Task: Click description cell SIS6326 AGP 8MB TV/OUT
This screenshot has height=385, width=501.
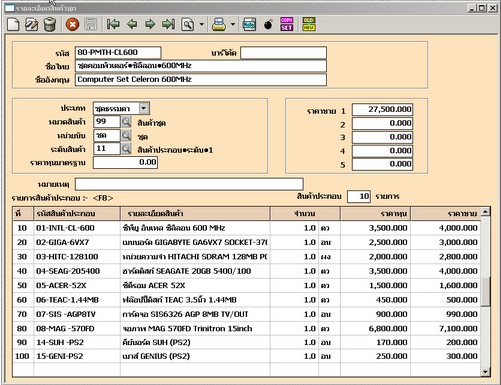Action: click(x=195, y=314)
